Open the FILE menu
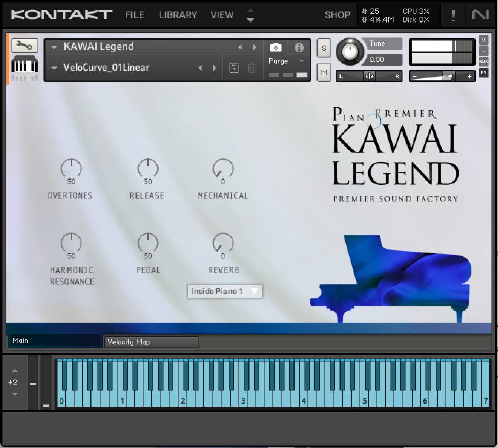This screenshot has height=448, width=498. point(134,15)
